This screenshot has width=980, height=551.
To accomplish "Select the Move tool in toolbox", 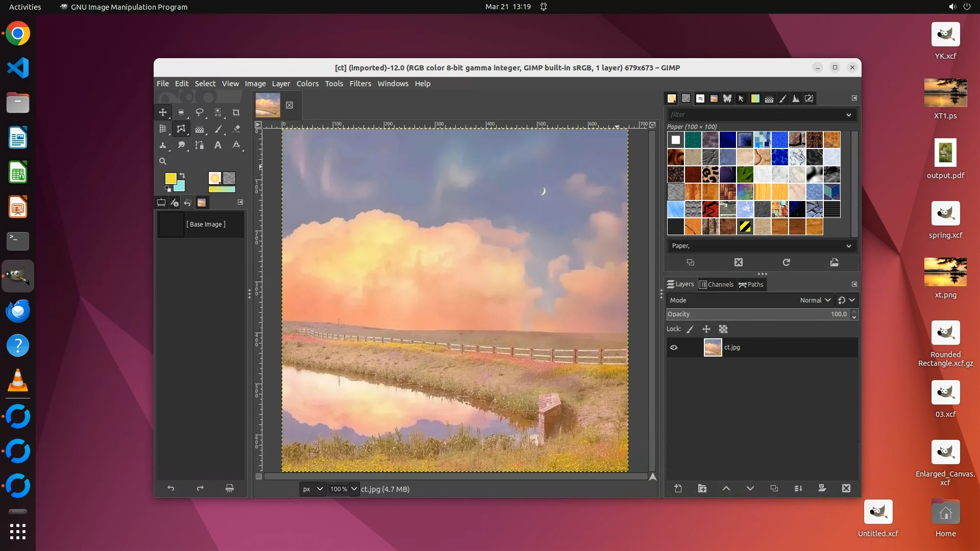I will click(x=163, y=112).
